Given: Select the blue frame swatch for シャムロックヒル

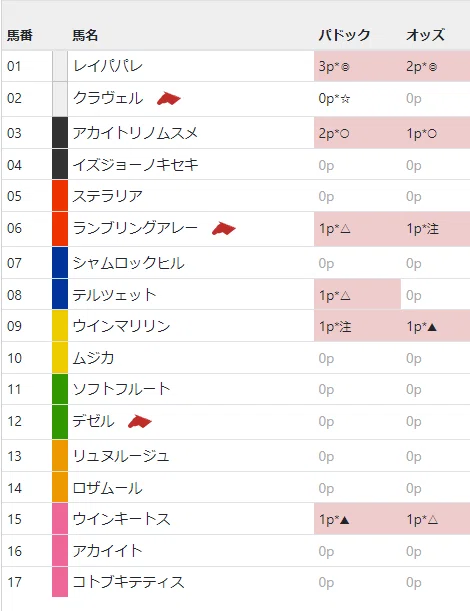Looking at the screenshot, I should (x=60, y=263).
